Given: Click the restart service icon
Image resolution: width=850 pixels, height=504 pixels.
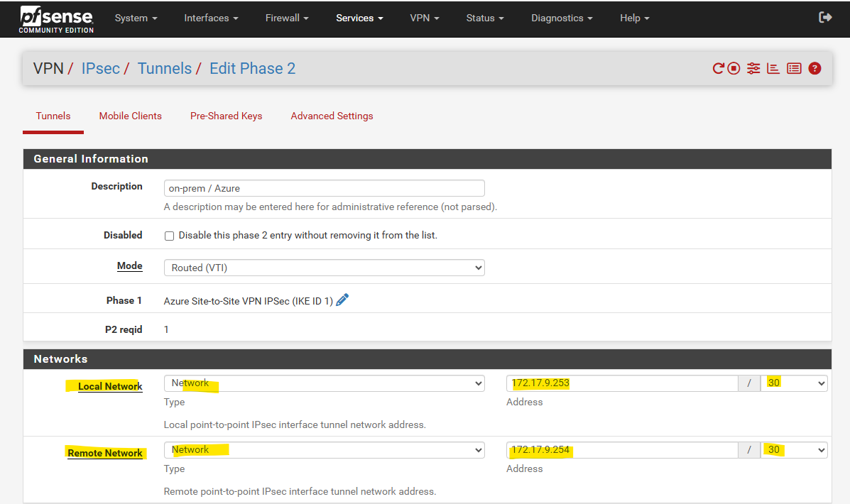Looking at the screenshot, I should (718, 68).
